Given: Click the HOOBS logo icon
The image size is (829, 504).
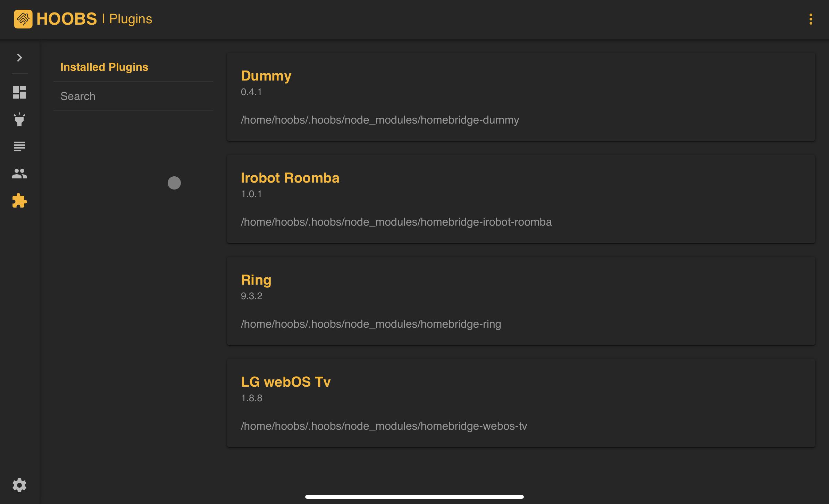Looking at the screenshot, I should [x=23, y=19].
